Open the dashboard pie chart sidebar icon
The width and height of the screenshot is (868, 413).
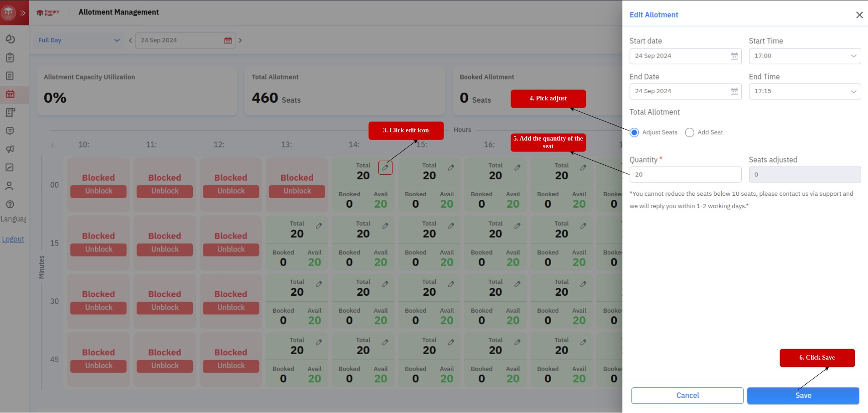(x=10, y=39)
